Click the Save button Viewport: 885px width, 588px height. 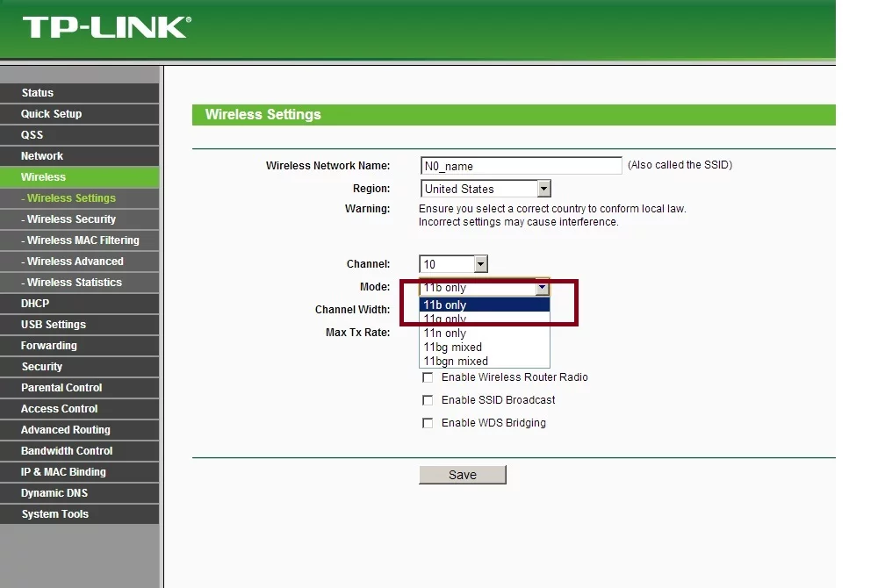(463, 475)
